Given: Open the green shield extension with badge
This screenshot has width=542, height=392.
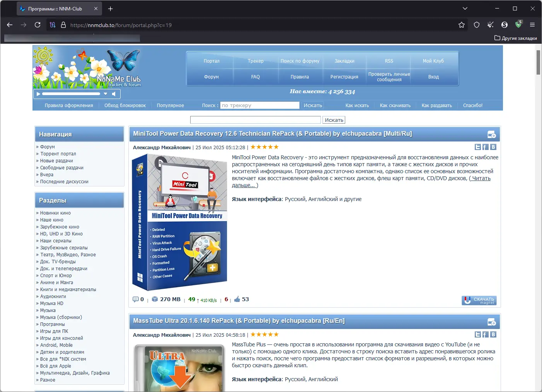Looking at the screenshot, I should coord(519,24).
